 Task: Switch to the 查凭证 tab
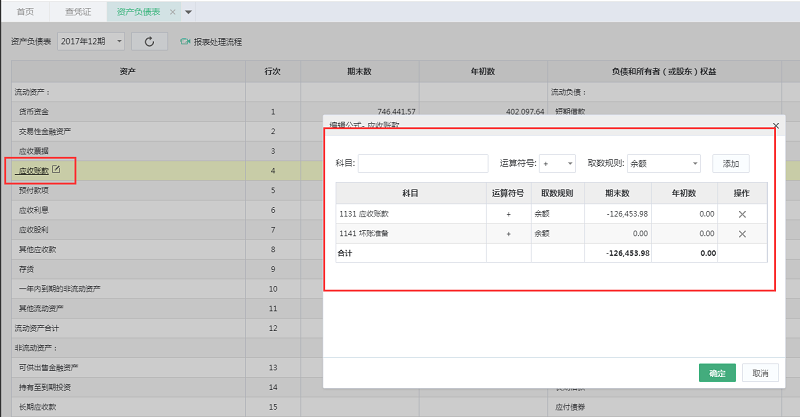pyautogui.click(x=78, y=11)
